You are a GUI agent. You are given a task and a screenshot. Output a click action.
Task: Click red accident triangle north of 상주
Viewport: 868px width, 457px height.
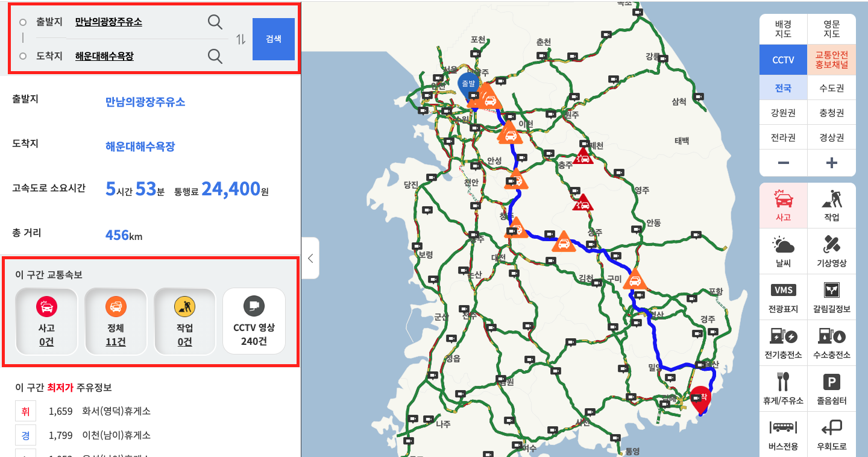click(x=583, y=203)
